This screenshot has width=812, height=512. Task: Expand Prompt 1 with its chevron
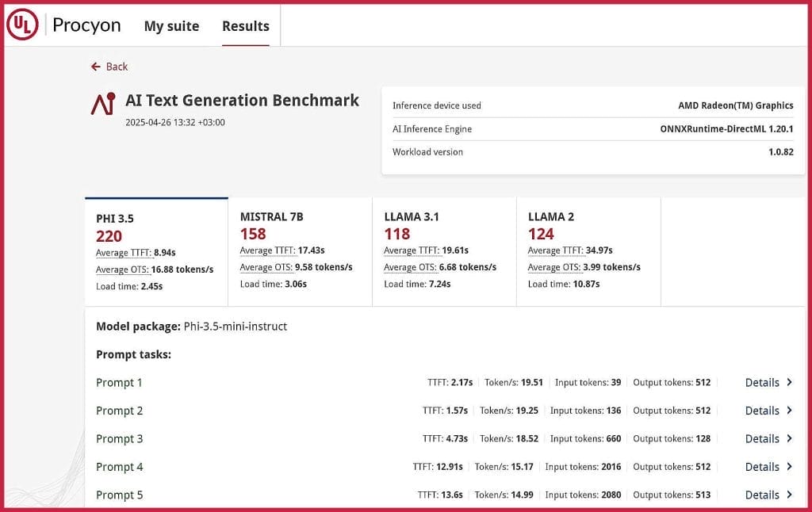click(x=789, y=382)
